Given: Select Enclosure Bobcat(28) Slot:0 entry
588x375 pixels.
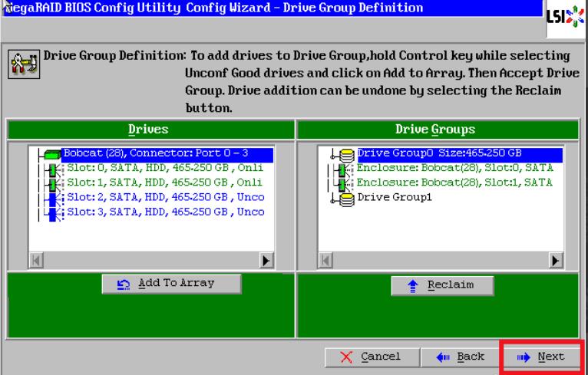Looking at the screenshot, I should [x=455, y=167].
